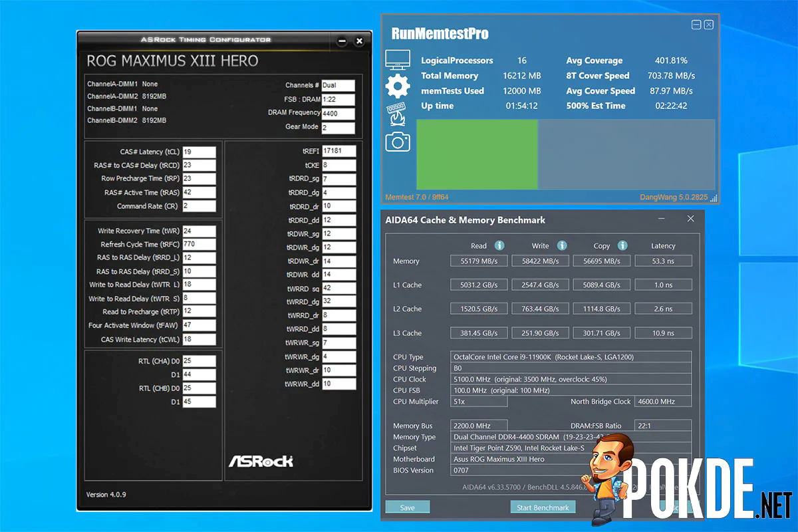798x532 pixels.
Task: Click Memory Read value 55179 MB/s
Action: [x=479, y=261]
